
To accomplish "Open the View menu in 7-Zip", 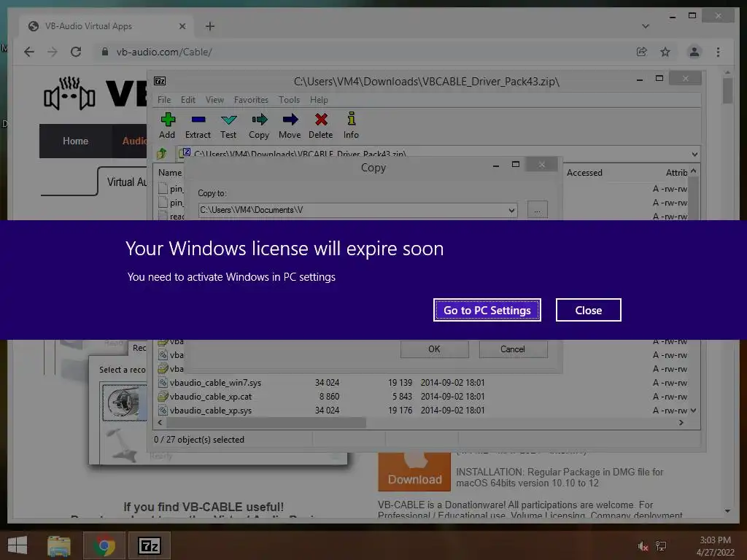I will tap(214, 99).
